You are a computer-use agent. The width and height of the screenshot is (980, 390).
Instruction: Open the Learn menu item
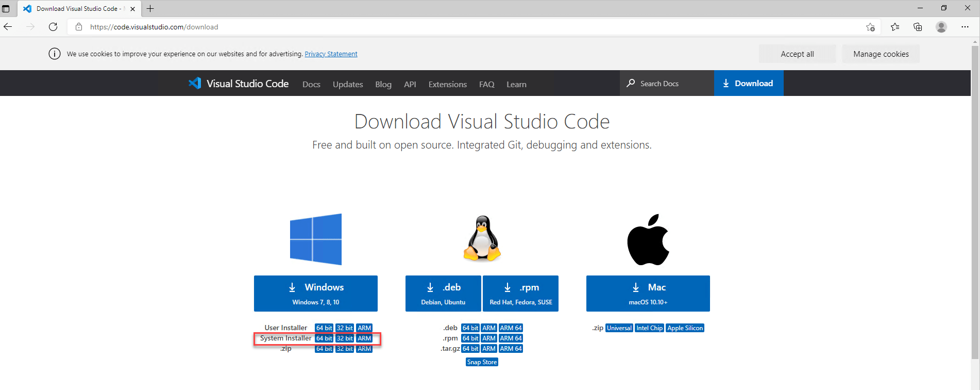[x=516, y=84]
